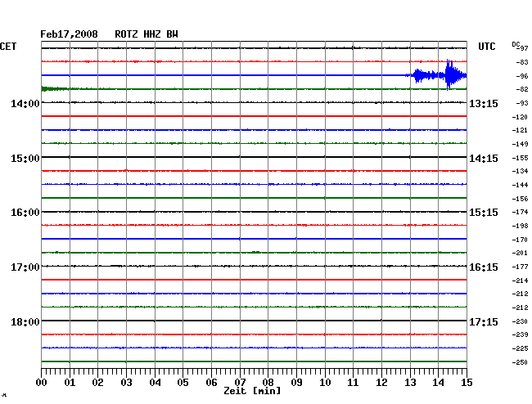
Task: Click the DC offset value '-156'
Action: click(x=520, y=199)
